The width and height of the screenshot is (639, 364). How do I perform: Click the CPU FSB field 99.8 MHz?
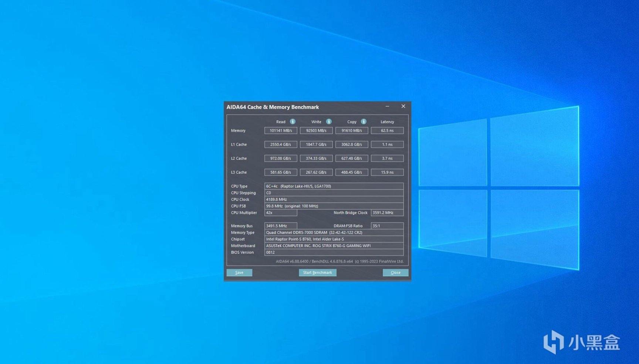[334, 206]
